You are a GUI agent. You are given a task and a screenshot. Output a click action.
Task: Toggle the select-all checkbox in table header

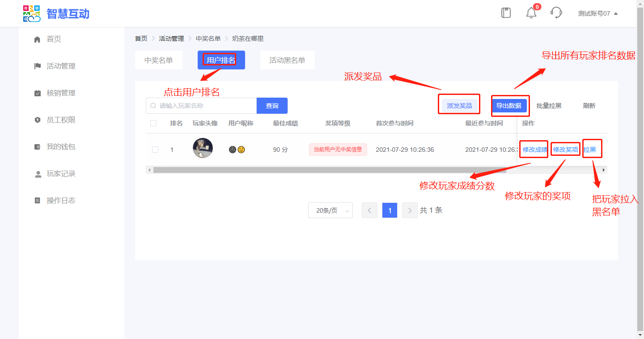(x=153, y=123)
